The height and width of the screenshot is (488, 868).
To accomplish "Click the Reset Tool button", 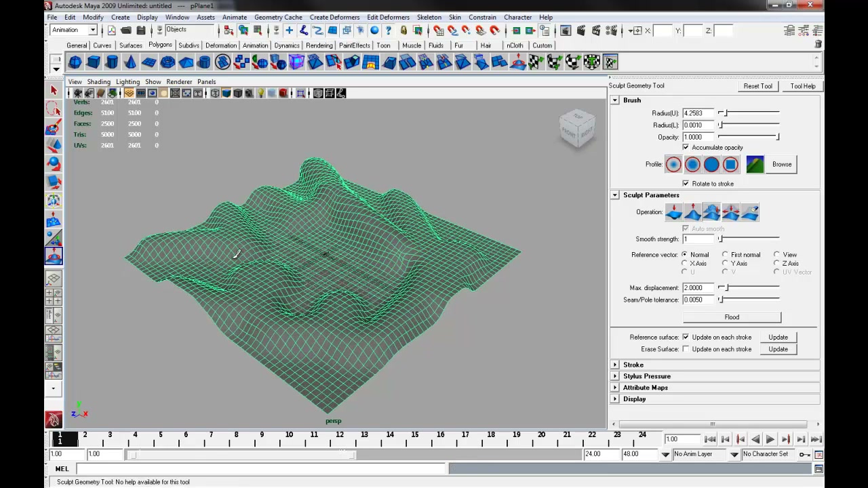I will tap(757, 86).
